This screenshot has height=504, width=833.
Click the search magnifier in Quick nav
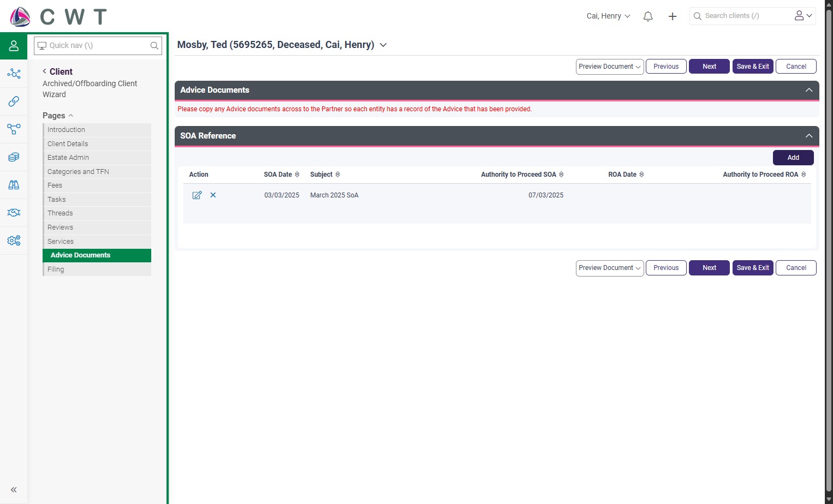154,46
